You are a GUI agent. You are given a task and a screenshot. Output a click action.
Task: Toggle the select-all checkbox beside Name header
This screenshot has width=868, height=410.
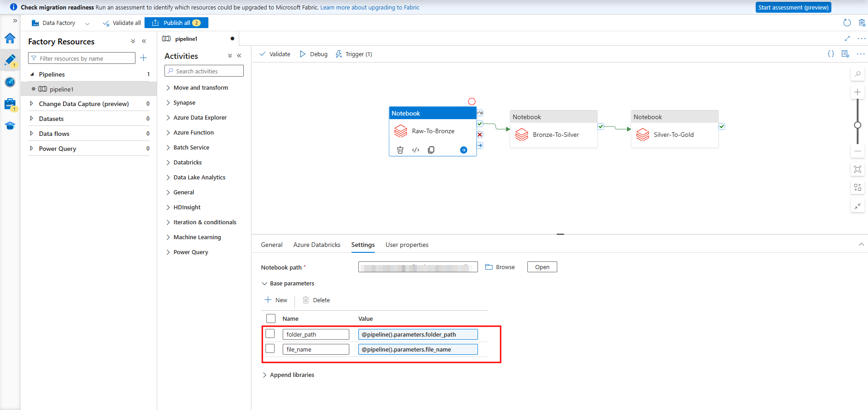[271, 318]
